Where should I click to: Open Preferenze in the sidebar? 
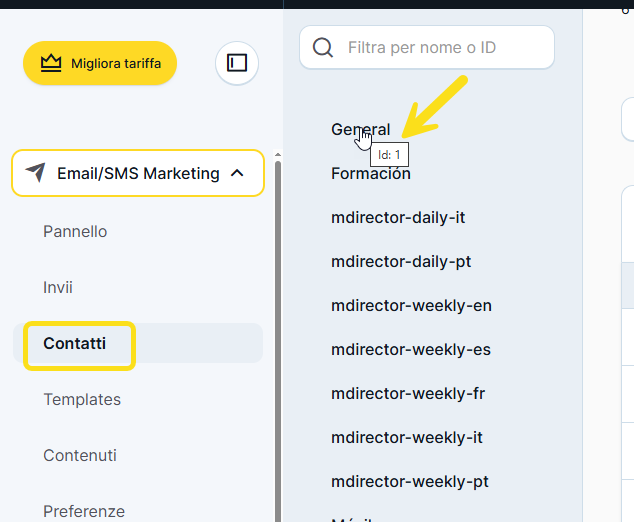click(x=84, y=510)
